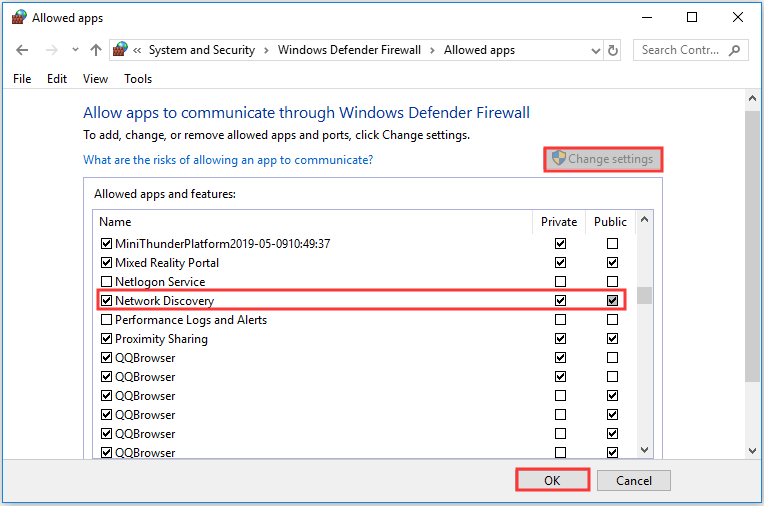
Task: Click the double chevron before System and Security
Action: [137, 50]
